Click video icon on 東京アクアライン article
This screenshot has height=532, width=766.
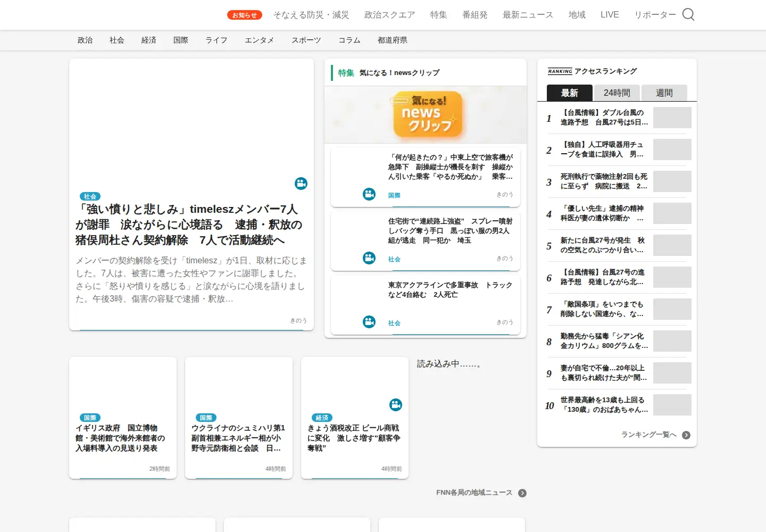pyautogui.click(x=369, y=322)
